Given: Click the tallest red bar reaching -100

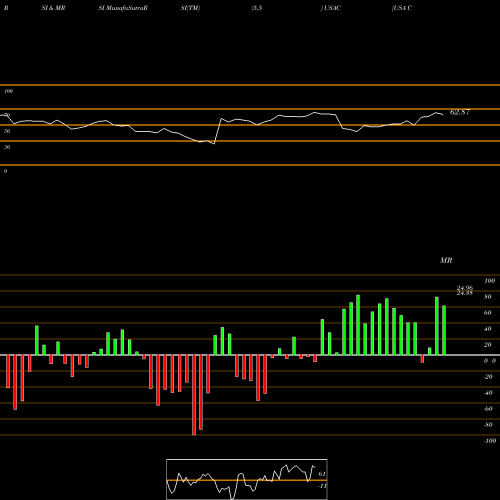Looking at the screenshot, I should pyautogui.click(x=194, y=395).
